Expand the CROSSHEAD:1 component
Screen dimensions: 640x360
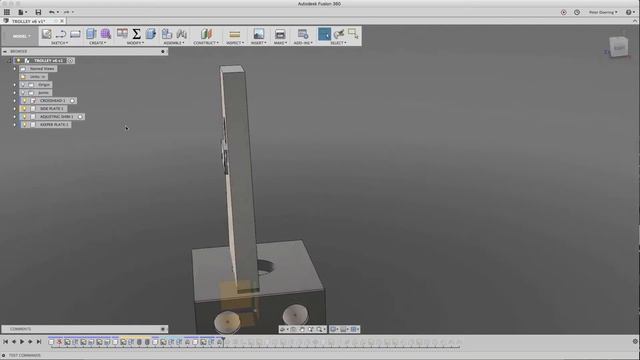pos(15,100)
